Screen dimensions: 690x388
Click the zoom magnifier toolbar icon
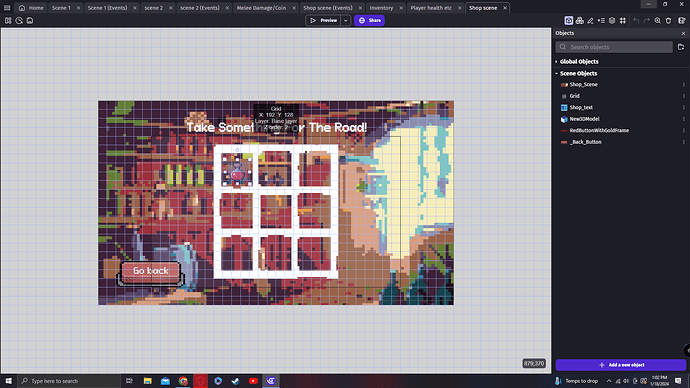[657, 20]
